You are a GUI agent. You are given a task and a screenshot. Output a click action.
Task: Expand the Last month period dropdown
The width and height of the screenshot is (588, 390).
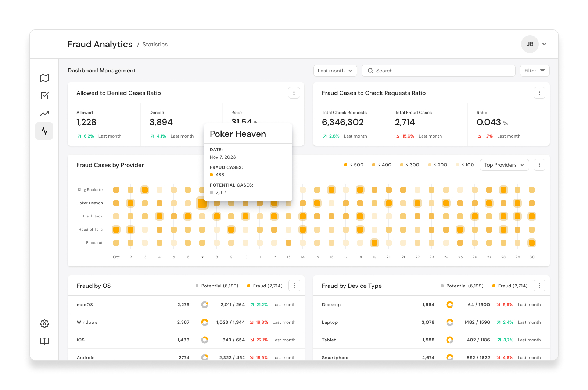click(x=335, y=71)
